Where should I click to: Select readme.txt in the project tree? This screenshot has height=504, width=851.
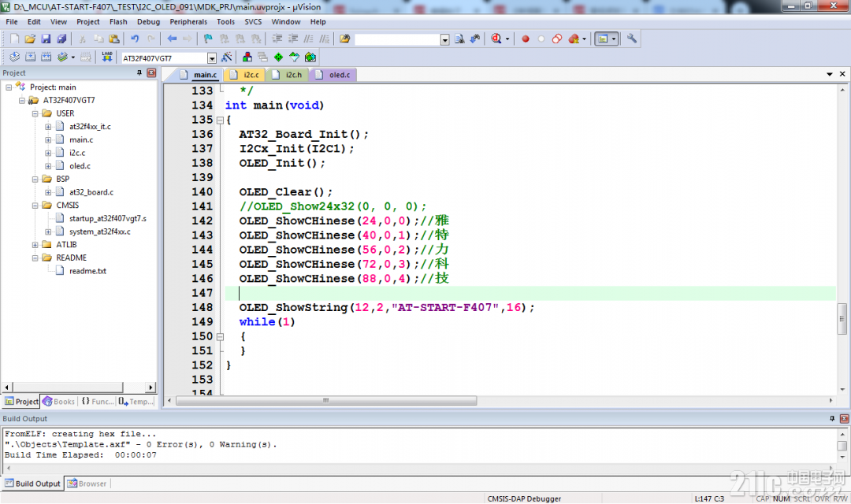pos(87,271)
